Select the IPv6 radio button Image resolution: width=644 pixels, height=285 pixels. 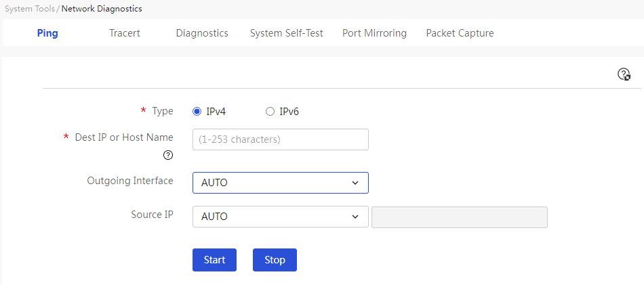click(x=270, y=112)
